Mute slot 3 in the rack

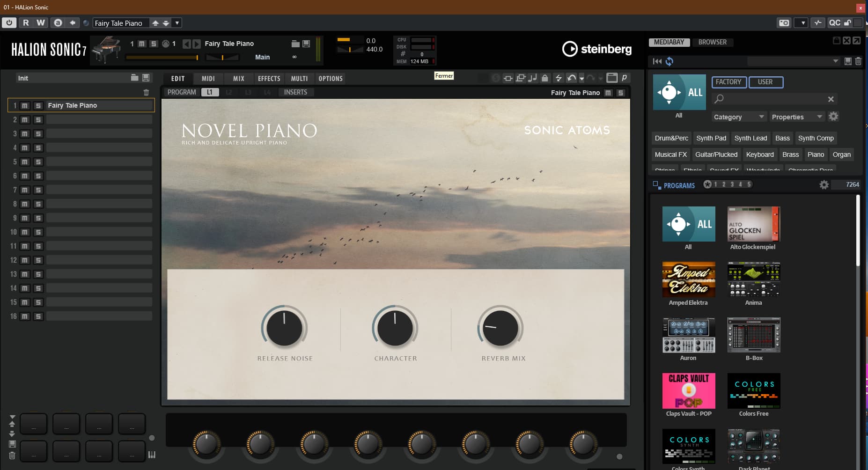click(25, 134)
